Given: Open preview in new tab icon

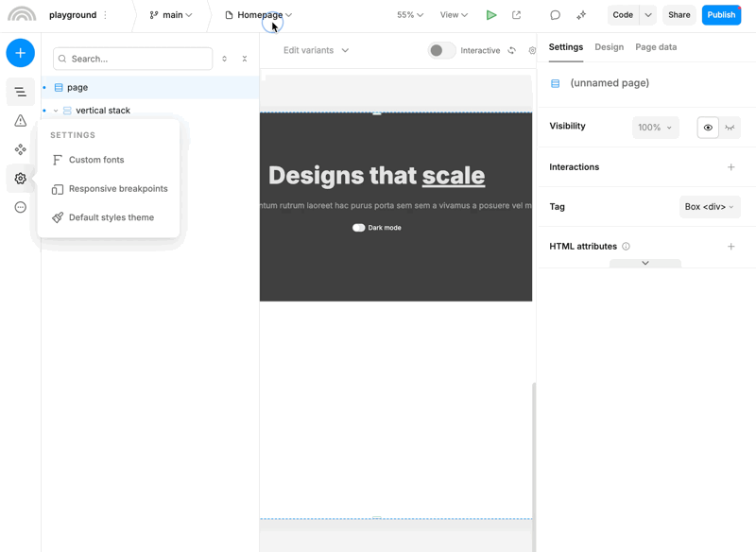Looking at the screenshot, I should (516, 15).
